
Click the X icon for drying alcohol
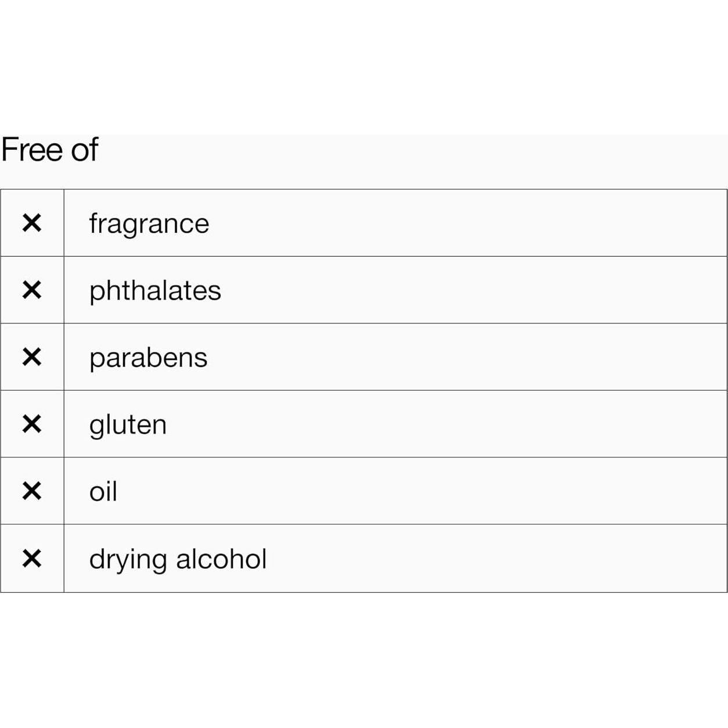32,558
